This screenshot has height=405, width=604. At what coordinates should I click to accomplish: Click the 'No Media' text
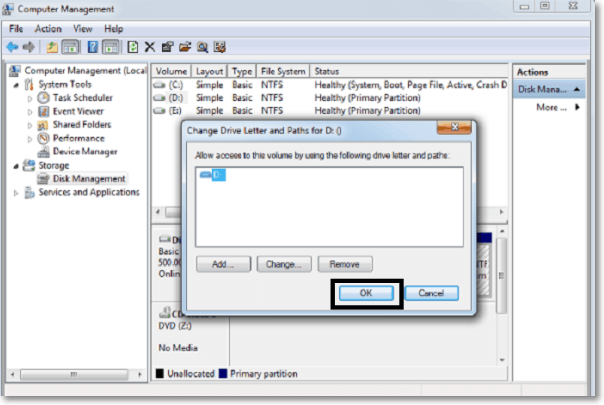click(x=178, y=348)
